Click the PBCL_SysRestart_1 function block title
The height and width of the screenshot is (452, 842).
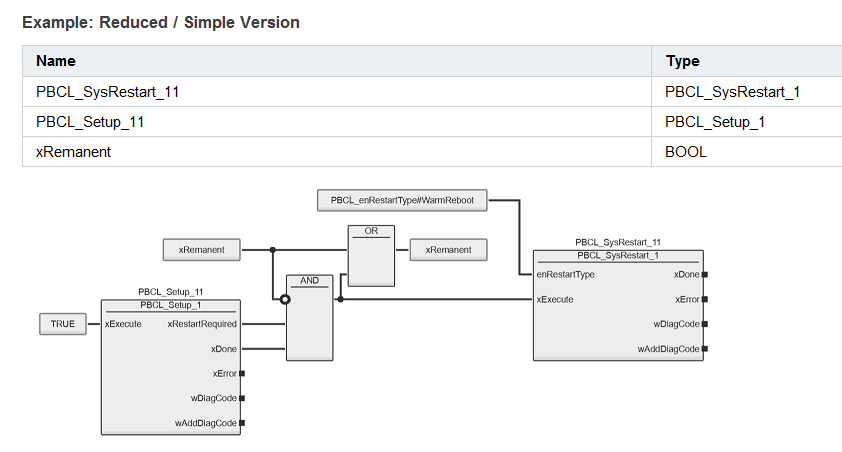(x=618, y=256)
